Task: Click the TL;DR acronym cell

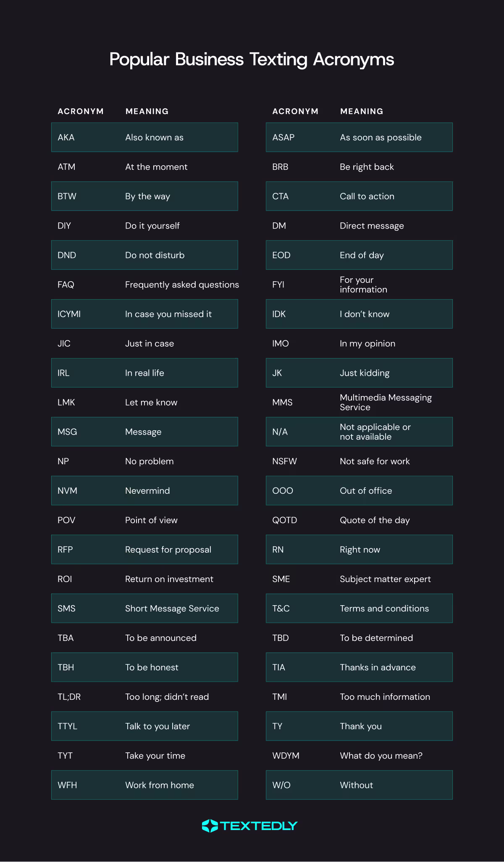Action: [x=69, y=697]
